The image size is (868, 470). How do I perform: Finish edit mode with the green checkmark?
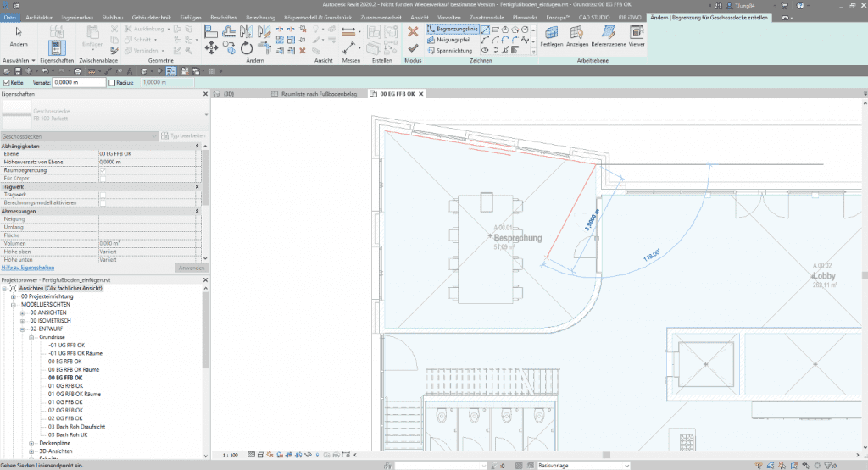tap(413, 48)
